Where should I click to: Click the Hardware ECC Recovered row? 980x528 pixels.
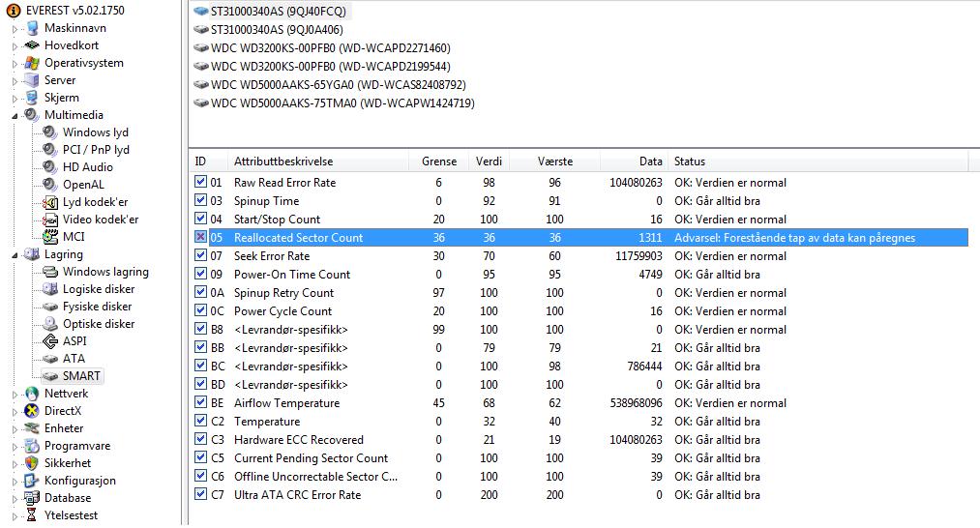pos(579,439)
